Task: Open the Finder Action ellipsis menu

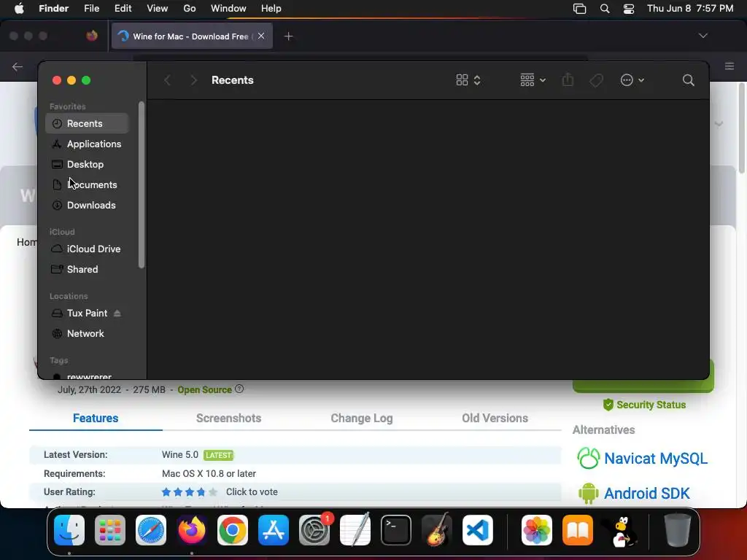Action: click(632, 80)
